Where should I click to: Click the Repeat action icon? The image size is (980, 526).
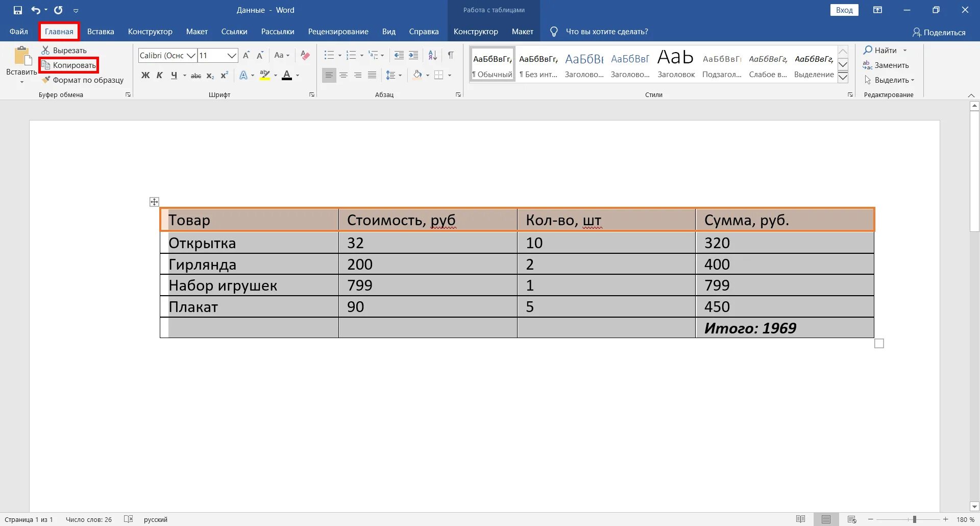click(x=58, y=10)
